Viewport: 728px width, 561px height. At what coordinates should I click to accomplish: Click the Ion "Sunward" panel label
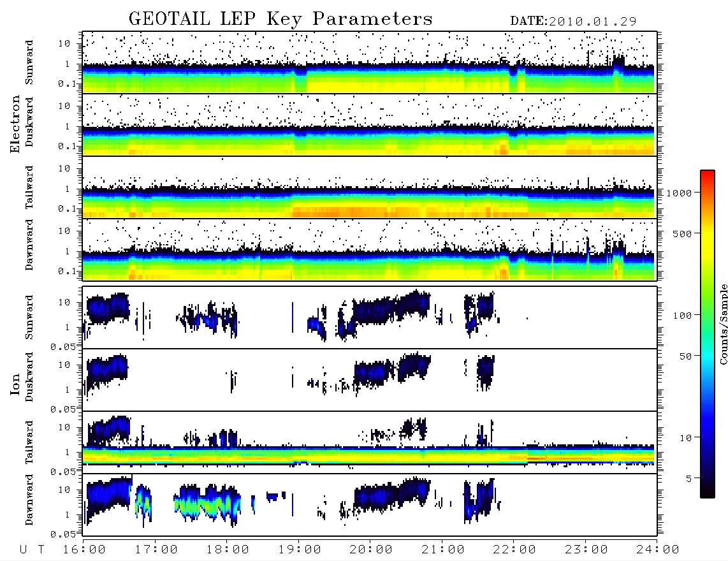pos(29,317)
